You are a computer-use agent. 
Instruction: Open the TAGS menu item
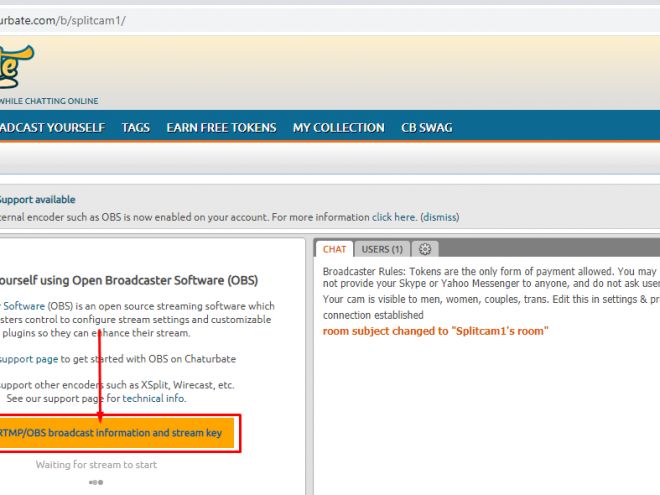coord(136,128)
